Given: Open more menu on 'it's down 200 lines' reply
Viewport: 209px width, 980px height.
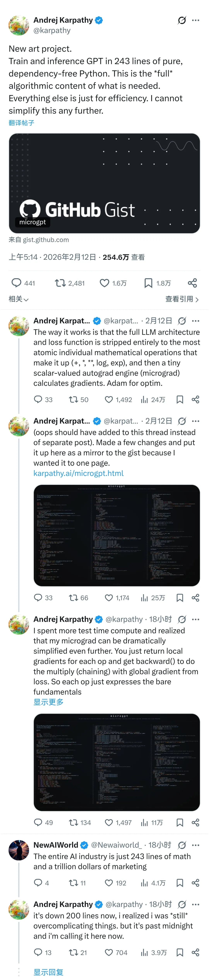Looking at the screenshot, I should click(196, 904).
